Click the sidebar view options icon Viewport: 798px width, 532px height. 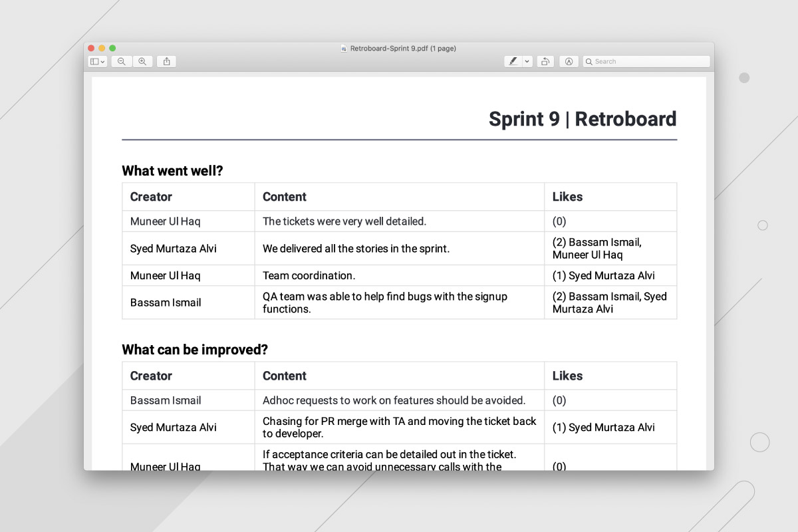pyautogui.click(x=95, y=61)
